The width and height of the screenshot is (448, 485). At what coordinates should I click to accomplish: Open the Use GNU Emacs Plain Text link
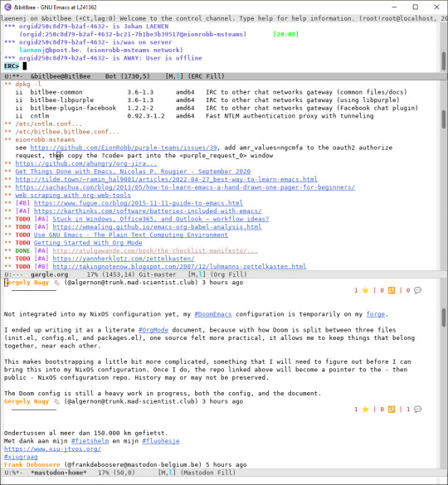coord(131,235)
